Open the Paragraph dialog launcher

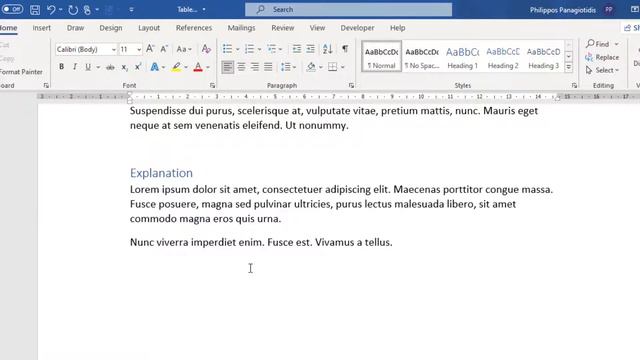[x=351, y=86]
